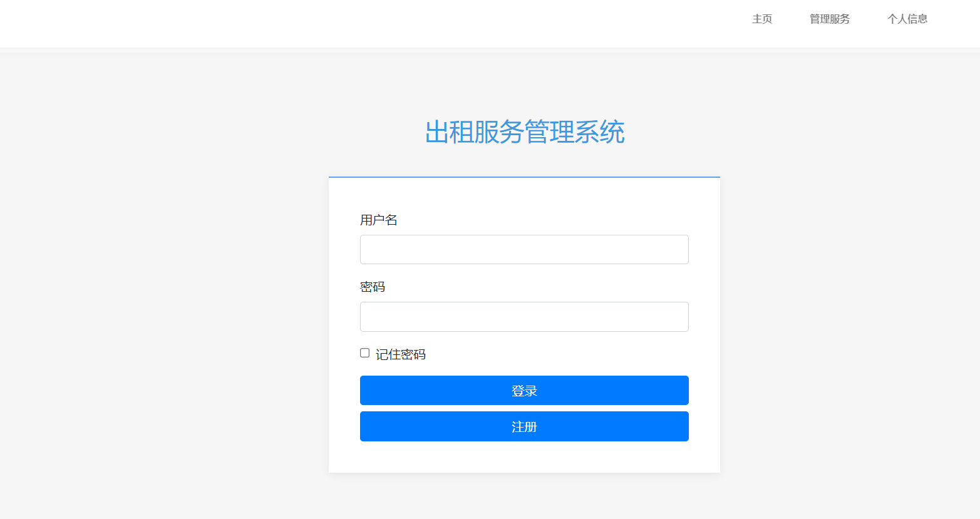The width and height of the screenshot is (980, 519).
Task: Click the 记住密码 label text
Action: [x=401, y=354]
